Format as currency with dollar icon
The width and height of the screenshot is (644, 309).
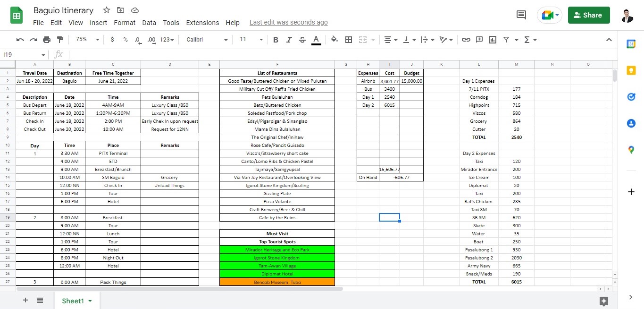click(x=112, y=40)
